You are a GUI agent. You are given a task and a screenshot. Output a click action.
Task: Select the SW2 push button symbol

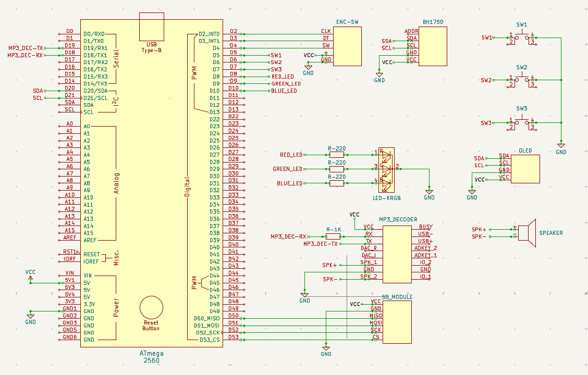tap(522, 80)
